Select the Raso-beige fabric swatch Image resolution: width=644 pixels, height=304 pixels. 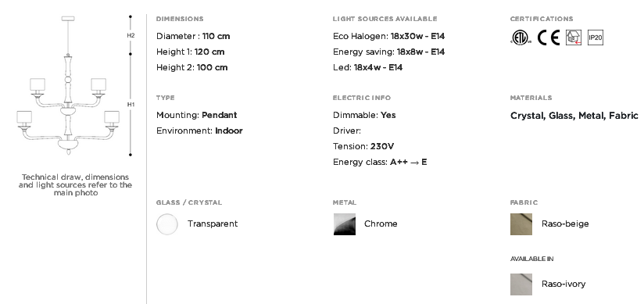pos(521,224)
